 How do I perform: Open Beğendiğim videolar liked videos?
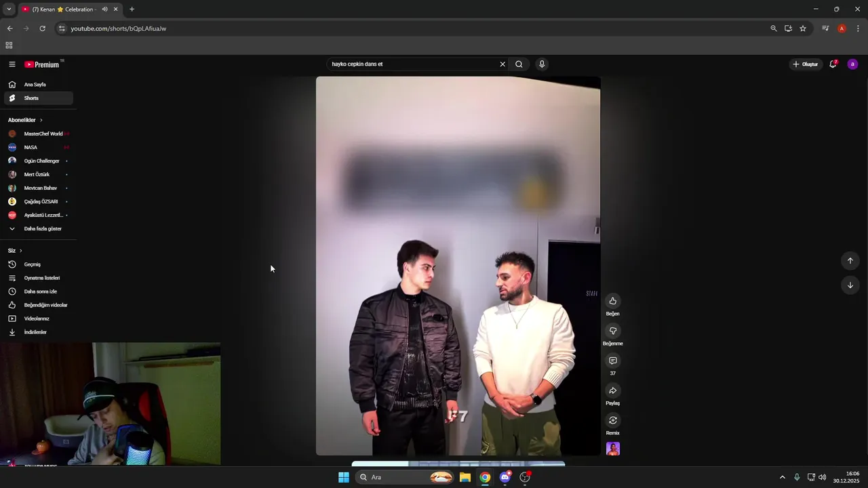tap(39, 305)
